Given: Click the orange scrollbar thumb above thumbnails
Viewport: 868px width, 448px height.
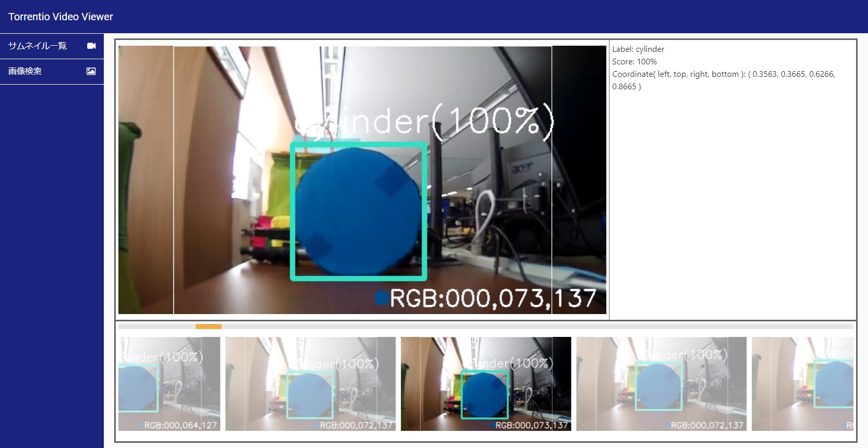Looking at the screenshot, I should coord(209,327).
